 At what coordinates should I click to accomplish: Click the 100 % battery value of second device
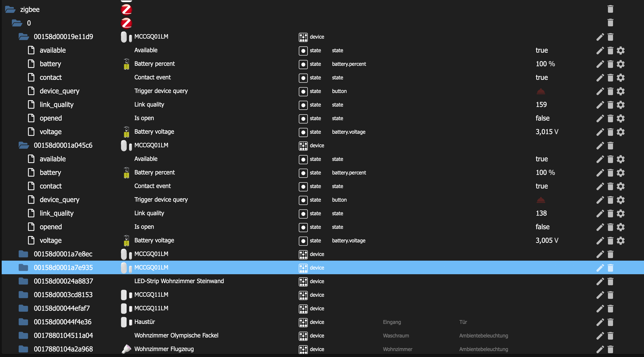coord(545,173)
